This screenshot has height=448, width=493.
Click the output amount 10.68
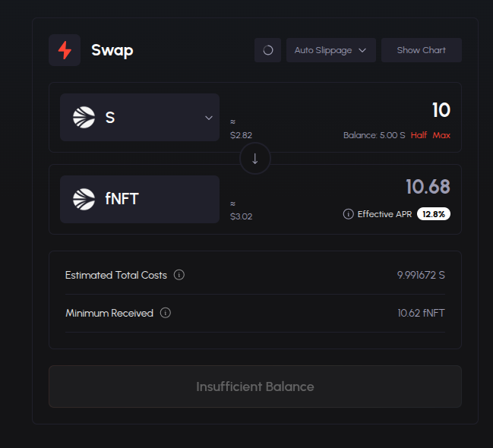(x=428, y=187)
